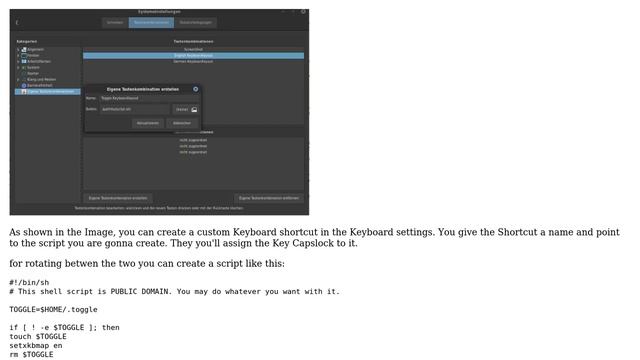Expand the Allgemein category
Image resolution: width=640 pixels, height=360 pixels.
click(x=18, y=49)
